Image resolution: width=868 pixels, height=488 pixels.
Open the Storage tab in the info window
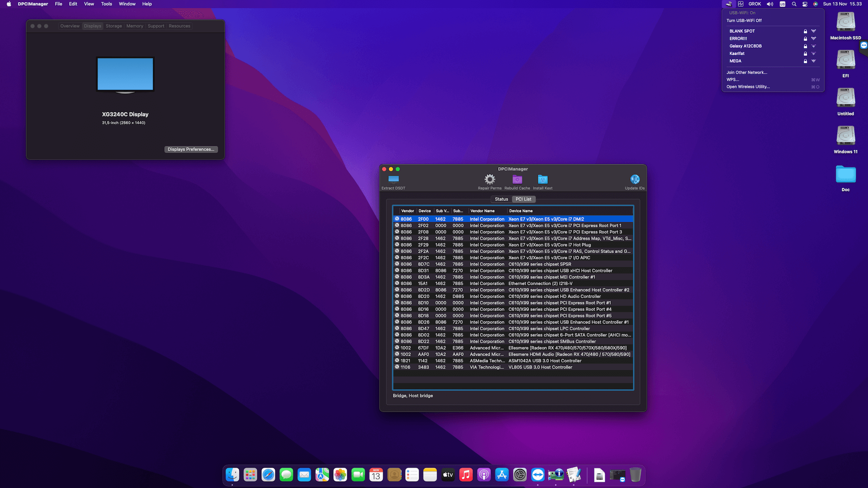click(113, 26)
